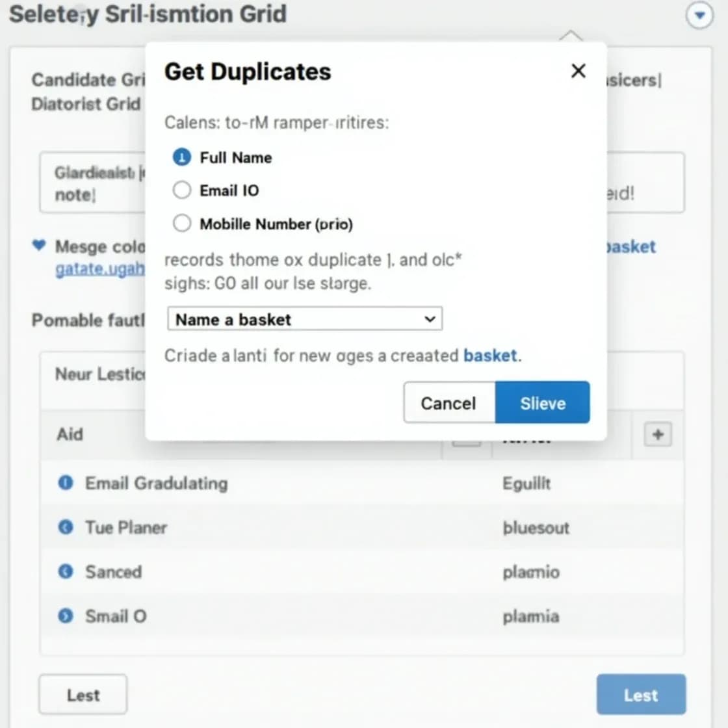Click the heart icon beside Mesge colo
Image resolution: width=728 pixels, height=728 pixels.
38,246
